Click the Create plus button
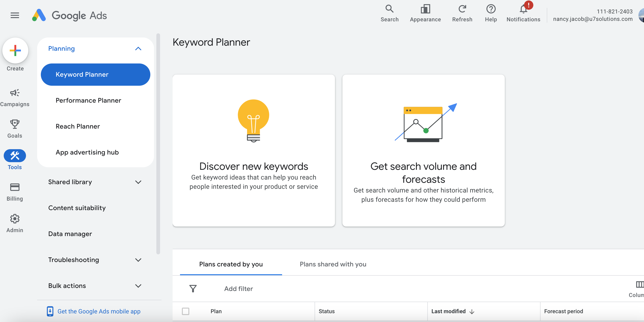 [x=15, y=51]
